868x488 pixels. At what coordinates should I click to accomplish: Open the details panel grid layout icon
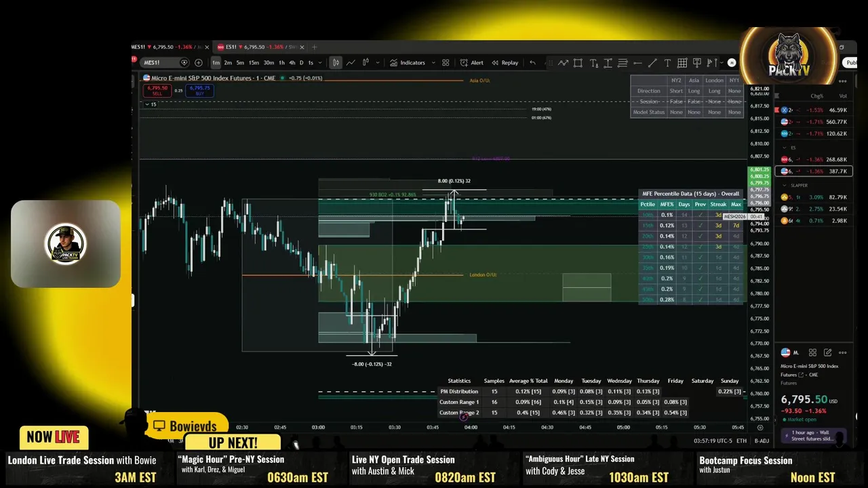[812, 352]
